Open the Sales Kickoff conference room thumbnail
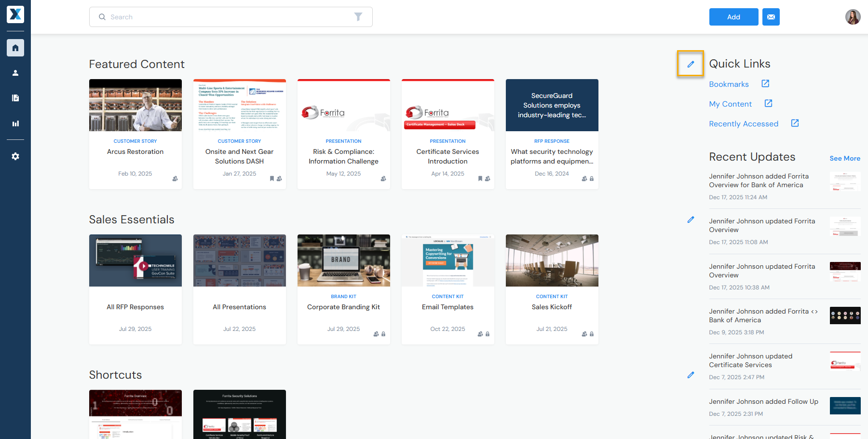 [x=552, y=261]
